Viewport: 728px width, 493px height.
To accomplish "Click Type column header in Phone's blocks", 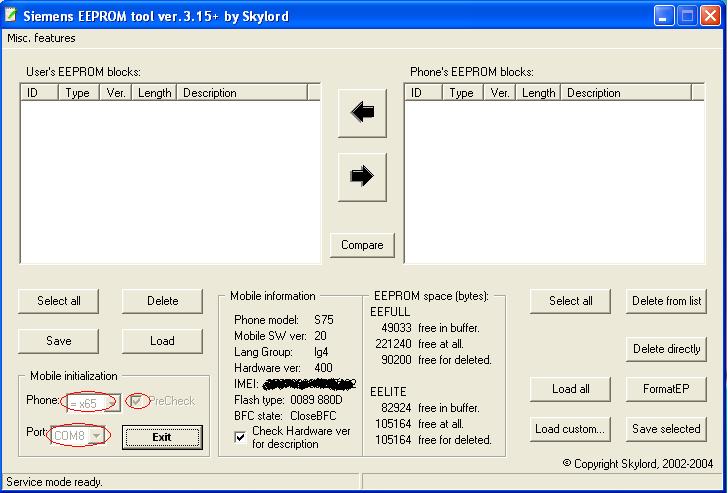I will coord(463,93).
